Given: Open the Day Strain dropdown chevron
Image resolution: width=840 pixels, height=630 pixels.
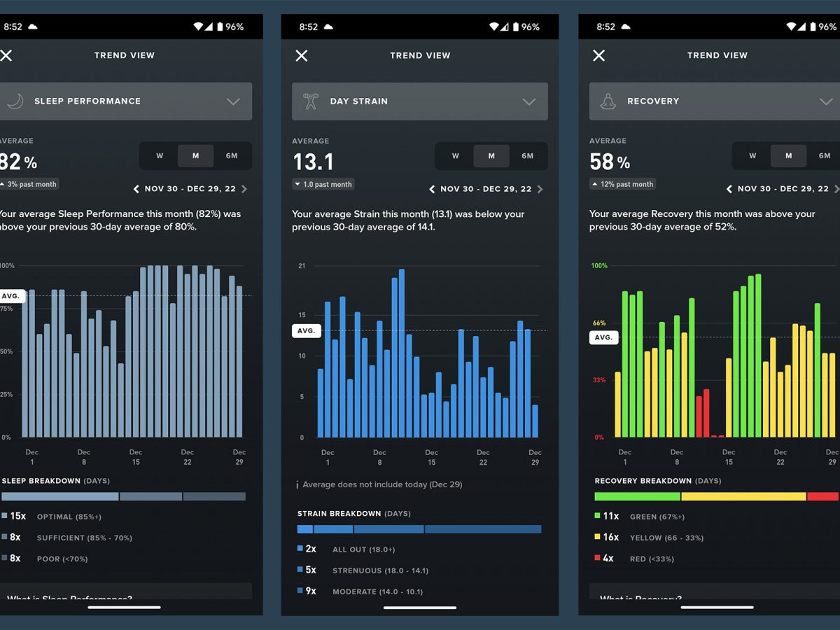Looking at the screenshot, I should [529, 101].
